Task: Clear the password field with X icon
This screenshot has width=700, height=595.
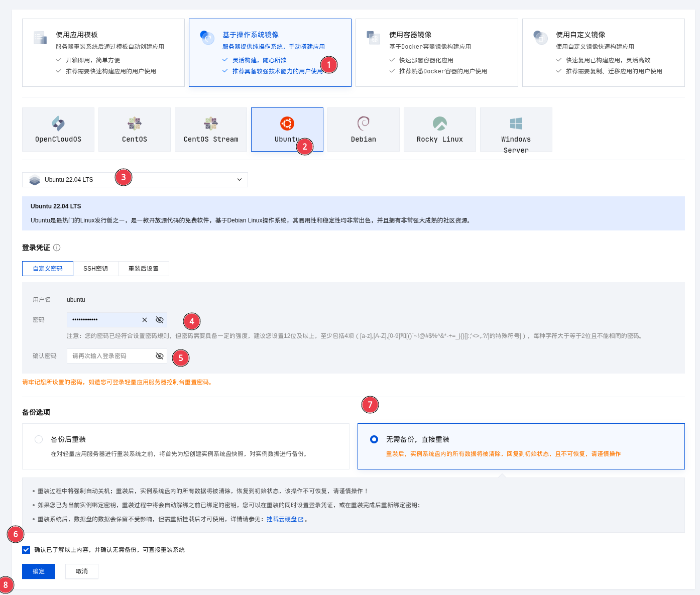Action: click(x=145, y=320)
